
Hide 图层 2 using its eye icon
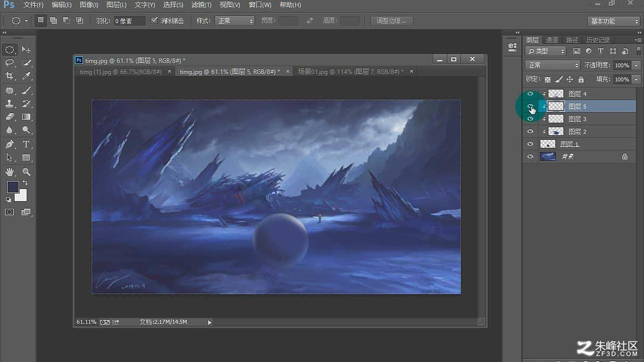[x=530, y=131]
